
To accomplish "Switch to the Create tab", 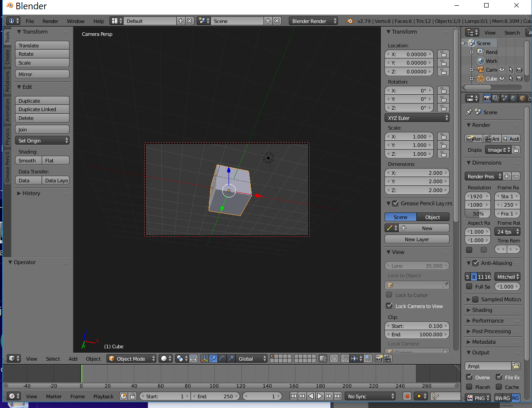I will pyautogui.click(x=7, y=57).
